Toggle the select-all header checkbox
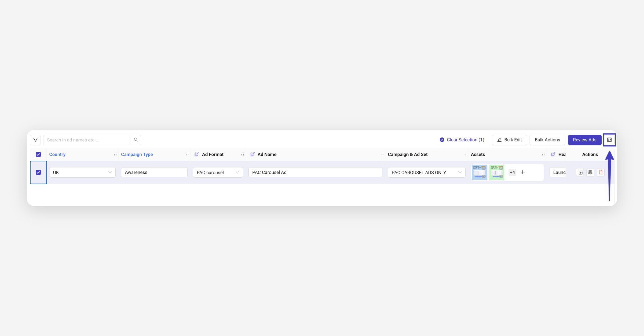Image resolution: width=644 pixels, height=336 pixels. [38, 155]
